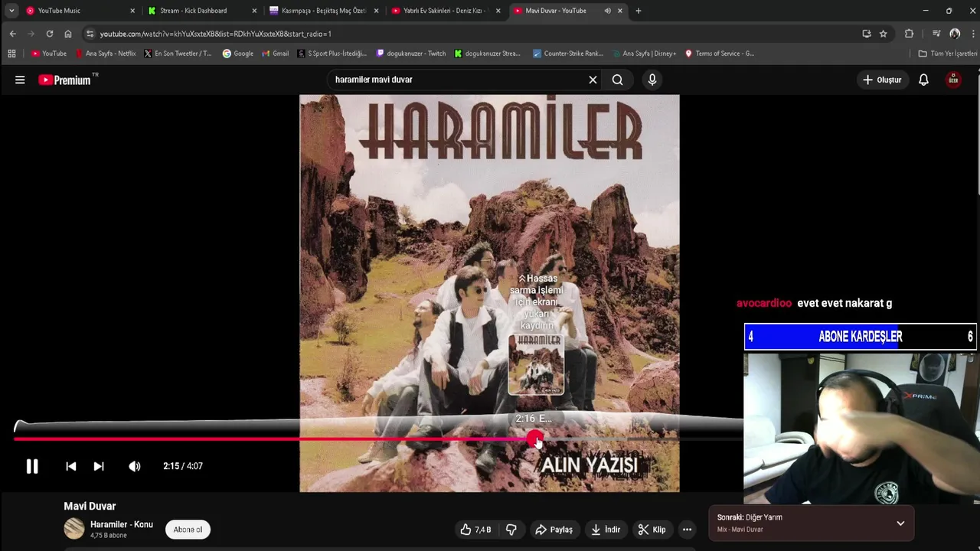
Task: Open the Ana Sayfa - Netflix bookmark
Action: [106, 54]
